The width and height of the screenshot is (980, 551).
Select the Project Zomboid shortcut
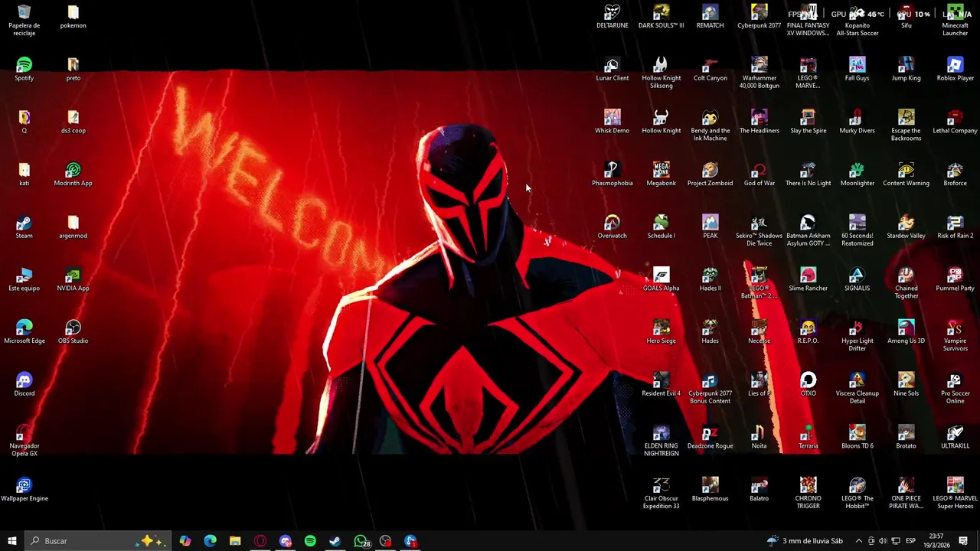tap(710, 174)
